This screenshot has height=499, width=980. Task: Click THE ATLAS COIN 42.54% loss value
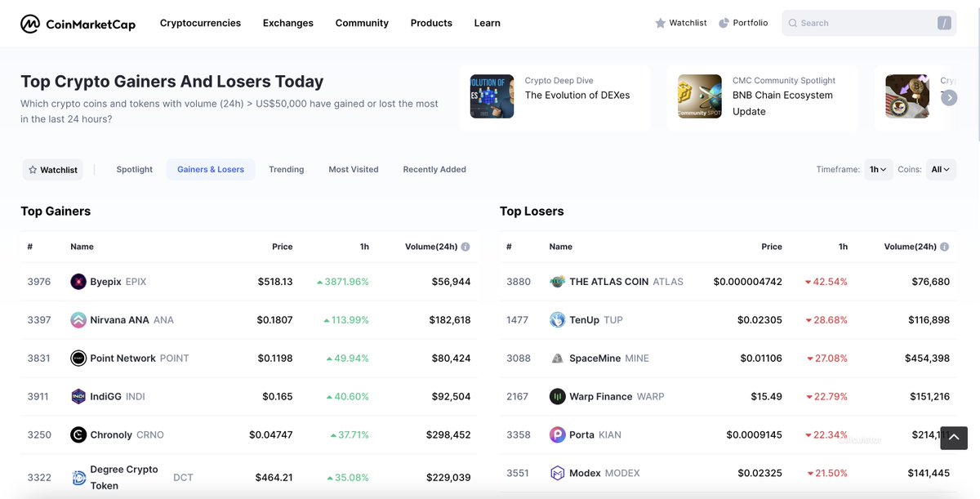[x=826, y=282]
